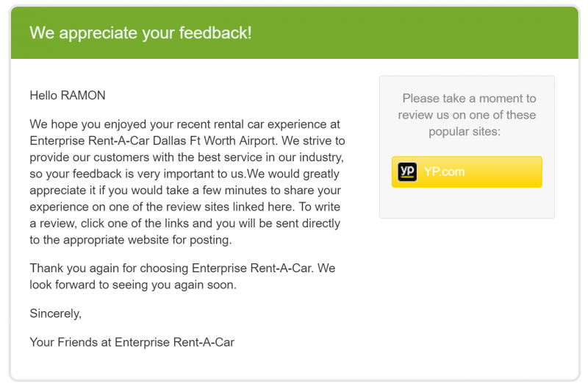Click 'so your feedback is very important' line

184,174
